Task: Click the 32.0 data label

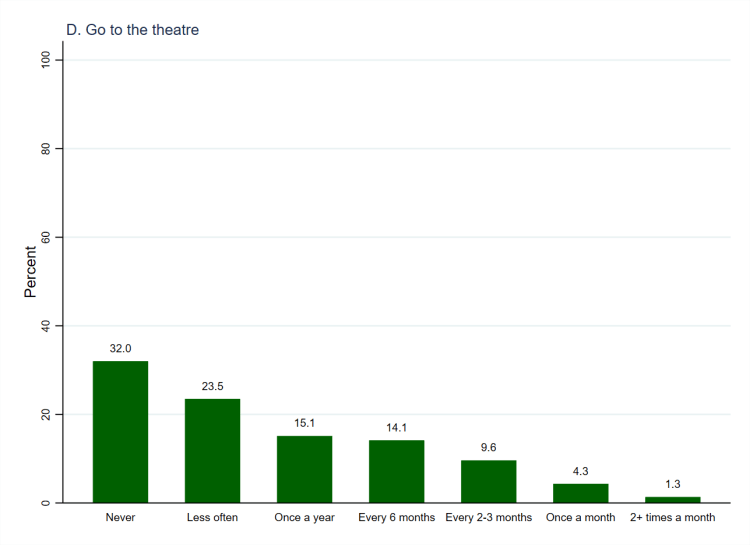Action: [120, 348]
